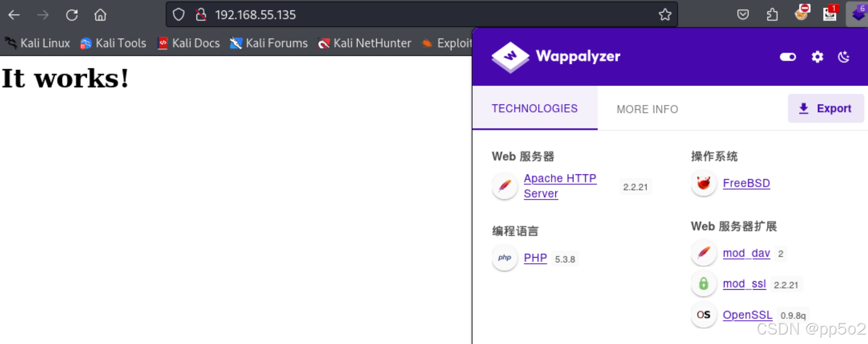Click the "Web 服务器扩展" category heading
This screenshot has width=868, height=344.
pyautogui.click(x=734, y=226)
